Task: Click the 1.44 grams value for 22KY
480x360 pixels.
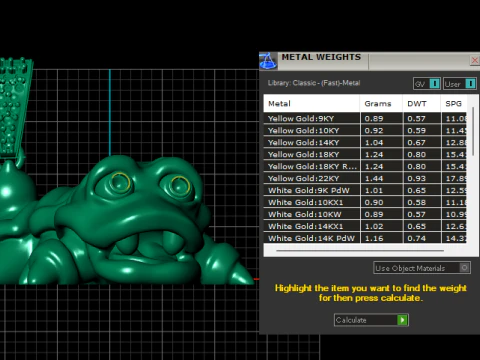Action: [374, 179]
